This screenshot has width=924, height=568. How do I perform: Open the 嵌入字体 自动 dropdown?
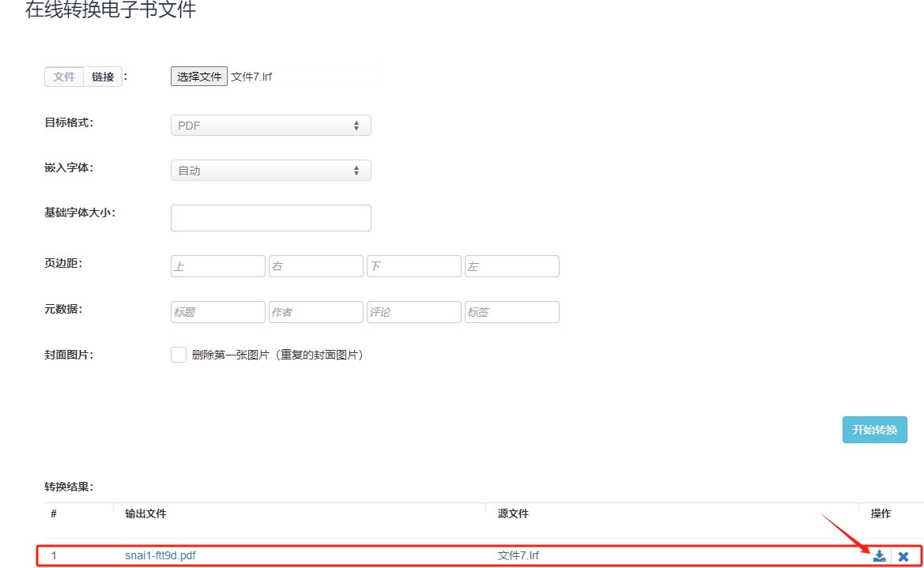(x=271, y=171)
